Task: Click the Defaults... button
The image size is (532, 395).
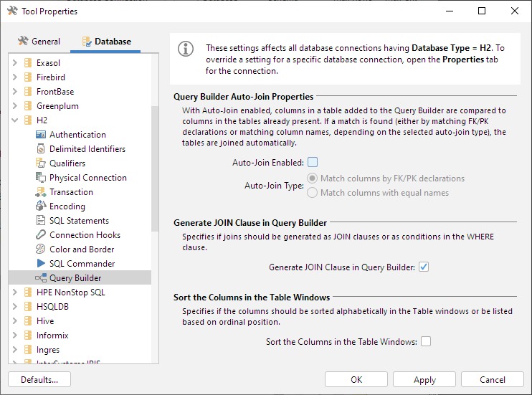Action: (39, 380)
